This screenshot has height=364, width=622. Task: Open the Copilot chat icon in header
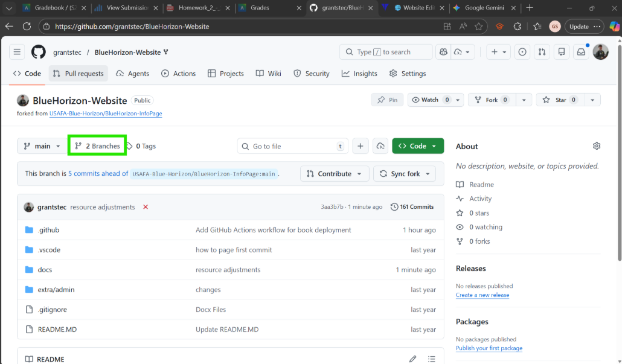click(x=443, y=52)
